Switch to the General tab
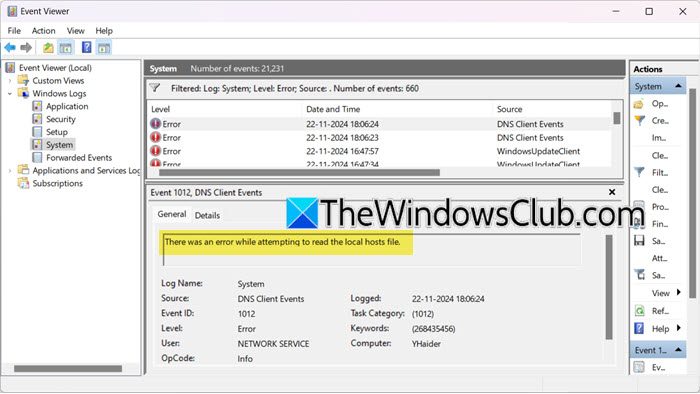 pos(172,214)
